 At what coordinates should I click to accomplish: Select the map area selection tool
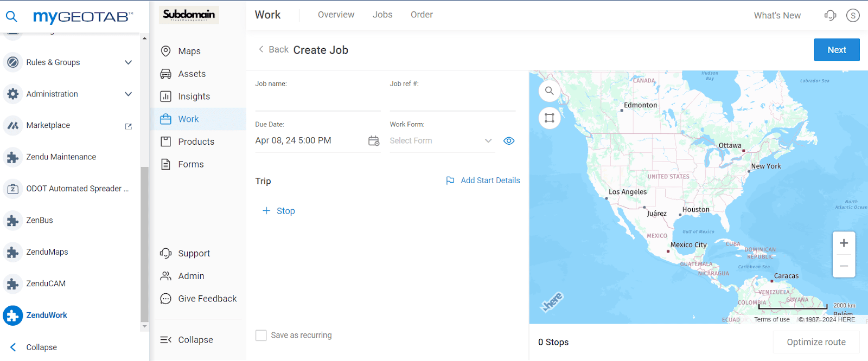point(550,118)
